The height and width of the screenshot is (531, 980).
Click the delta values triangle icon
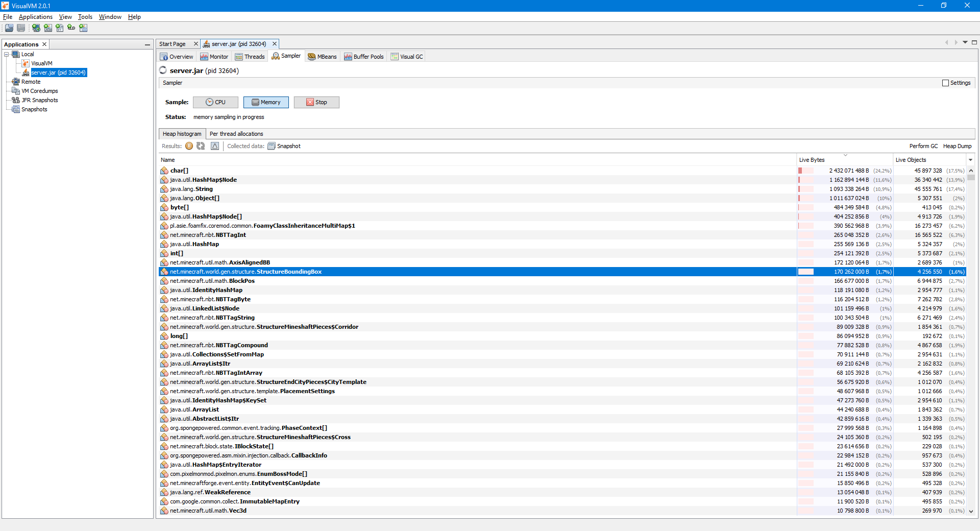coord(215,146)
